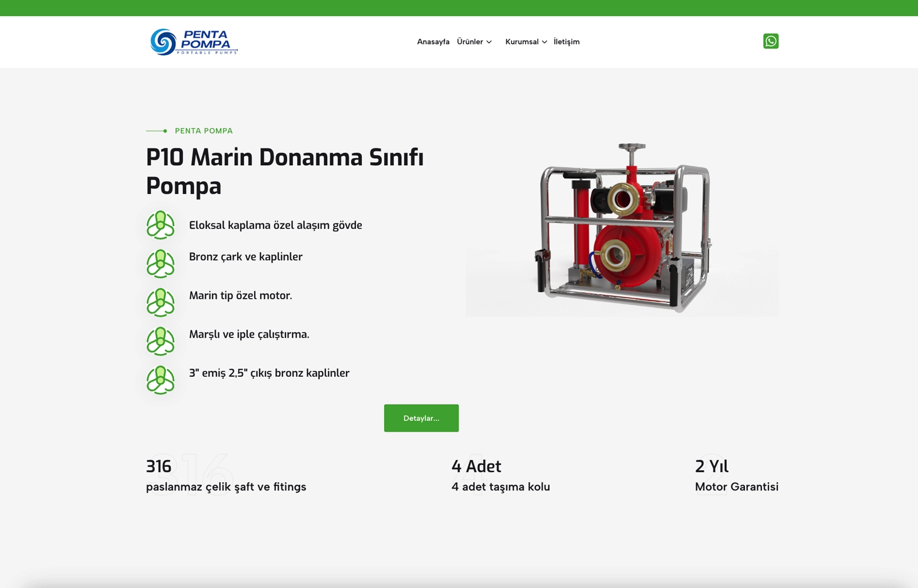Click the 4 Adet taşıma kolu stat
918x588 pixels.
[x=500, y=476]
